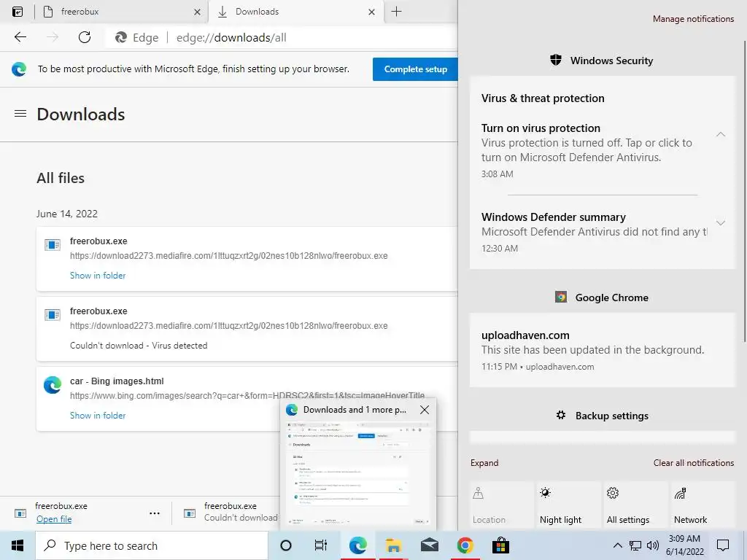Image resolution: width=747 pixels, height=560 pixels.
Task: Toggle the Action Center notification icon
Action: (723, 545)
